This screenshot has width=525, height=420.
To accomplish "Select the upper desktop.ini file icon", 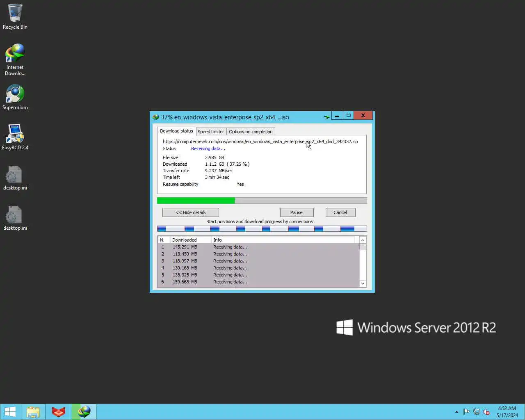I will (15, 178).
